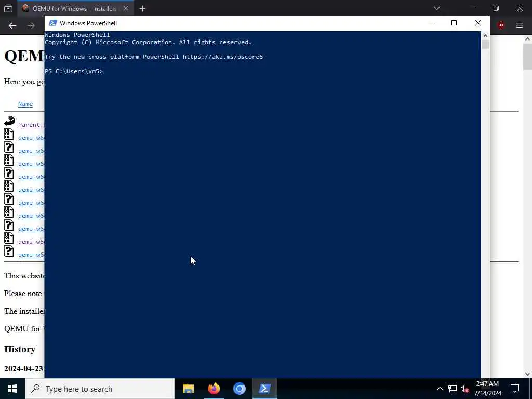The height and width of the screenshot is (399, 532).
Task: Open the recent browsing icon at top-left of browser
Action: 8,8
